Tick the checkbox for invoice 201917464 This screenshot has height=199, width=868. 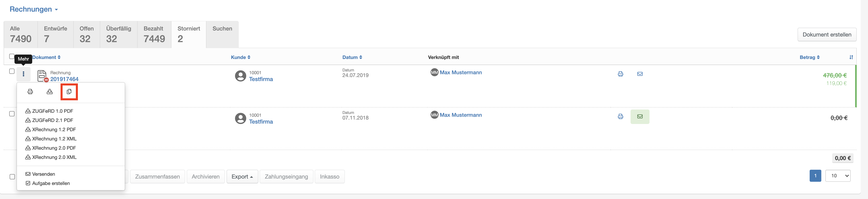coord(12,71)
